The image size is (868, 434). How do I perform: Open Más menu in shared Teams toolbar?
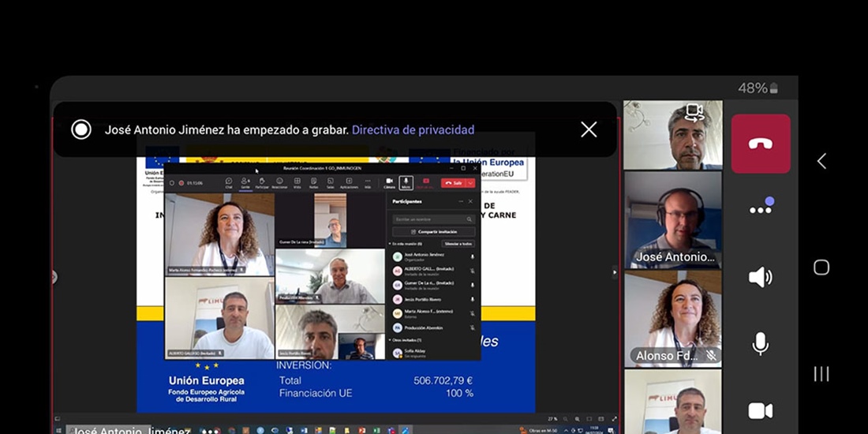point(368,183)
